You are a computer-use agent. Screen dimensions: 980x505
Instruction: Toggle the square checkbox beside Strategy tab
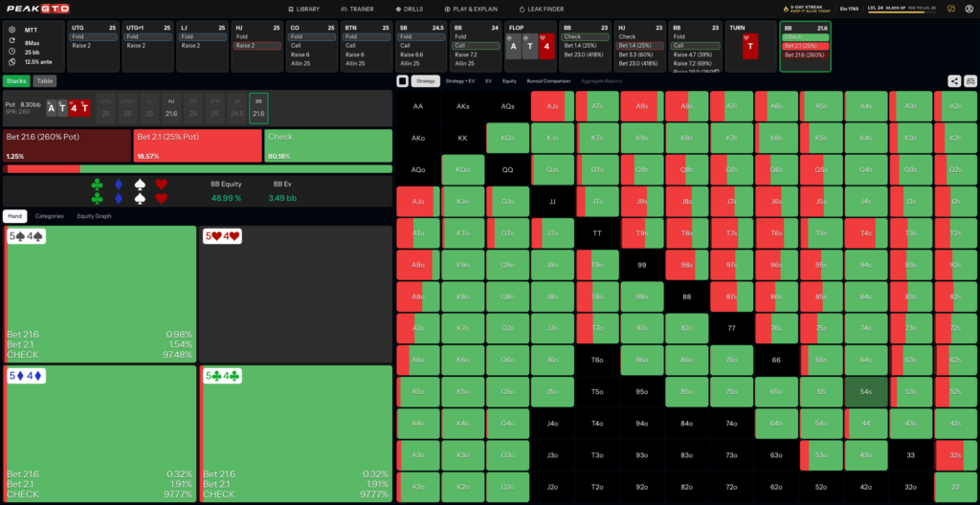pyautogui.click(x=403, y=80)
